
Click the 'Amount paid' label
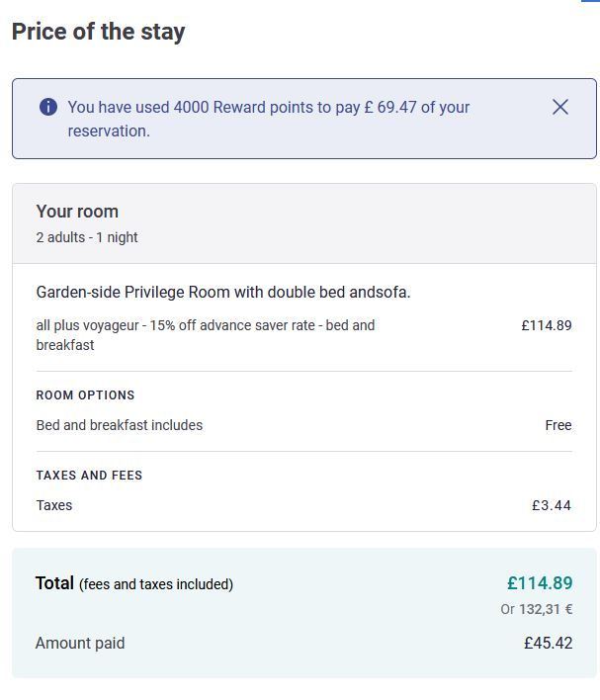[x=80, y=644]
